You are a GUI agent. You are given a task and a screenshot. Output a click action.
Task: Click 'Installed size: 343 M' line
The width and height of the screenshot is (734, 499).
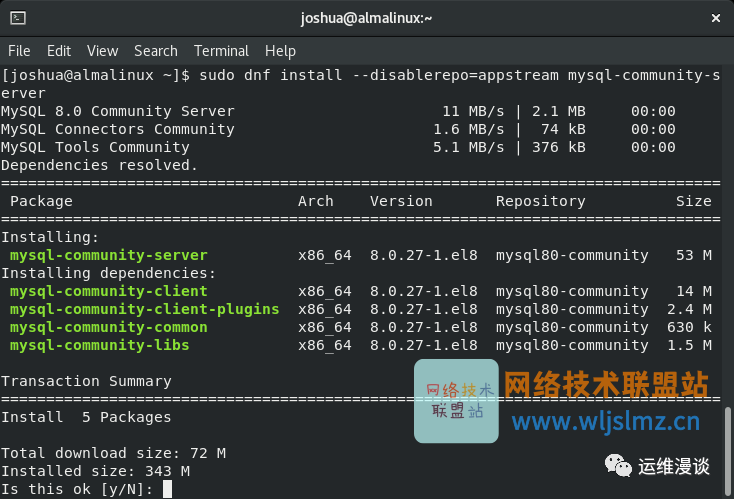(x=95, y=471)
